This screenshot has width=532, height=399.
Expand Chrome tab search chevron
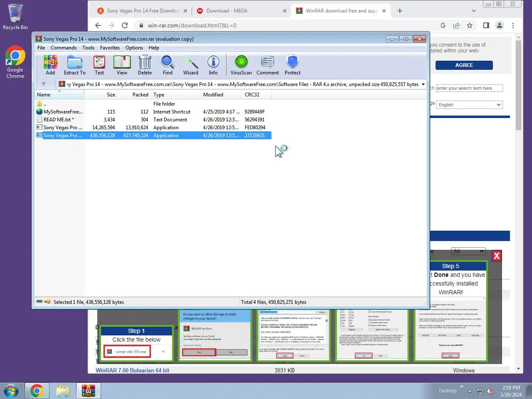[473, 11]
